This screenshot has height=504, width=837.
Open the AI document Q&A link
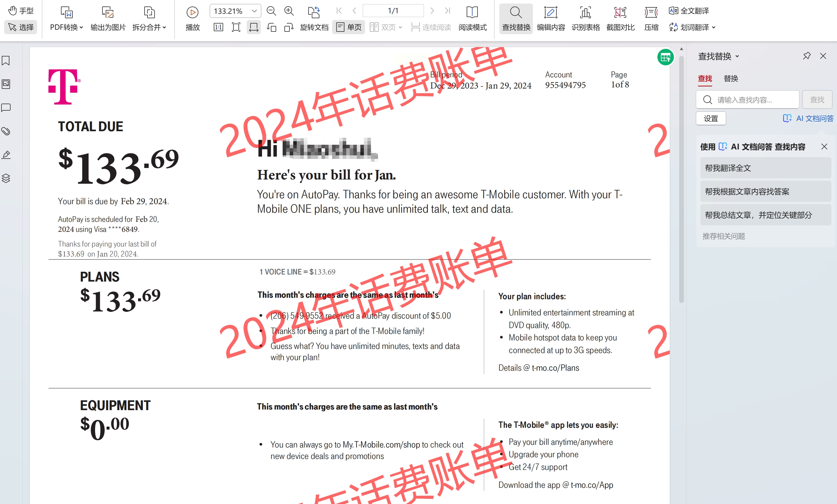808,119
